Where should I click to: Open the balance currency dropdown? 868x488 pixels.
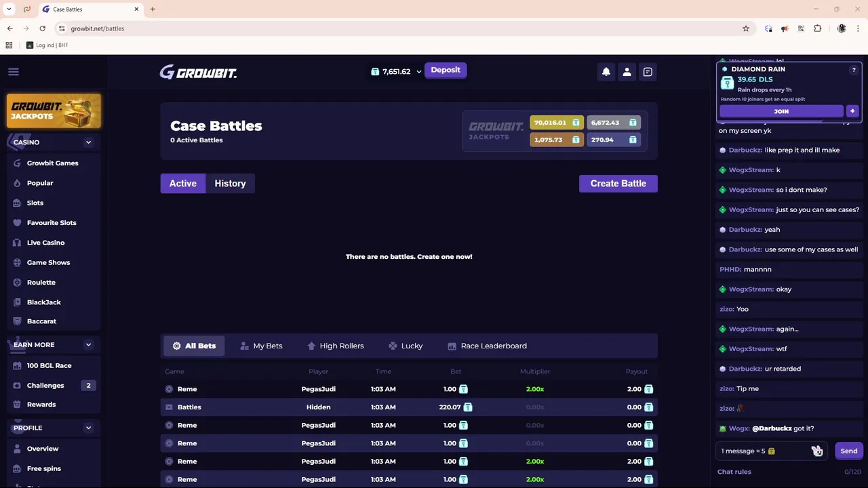click(418, 72)
